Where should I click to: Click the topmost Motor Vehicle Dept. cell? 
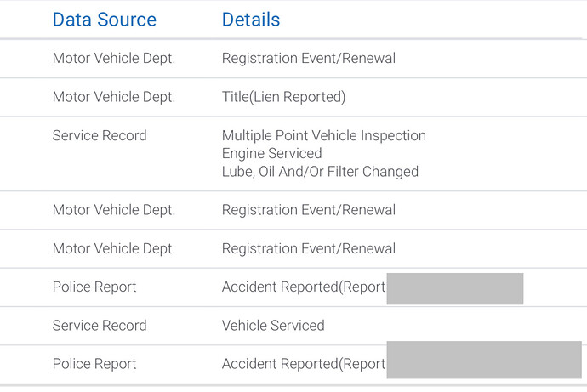114,59
